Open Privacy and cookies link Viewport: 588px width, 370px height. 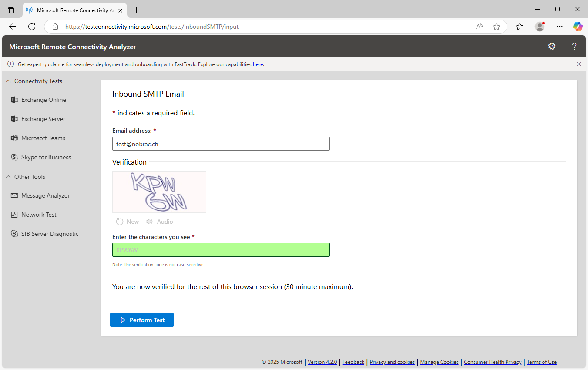pyautogui.click(x=392, y=362)
